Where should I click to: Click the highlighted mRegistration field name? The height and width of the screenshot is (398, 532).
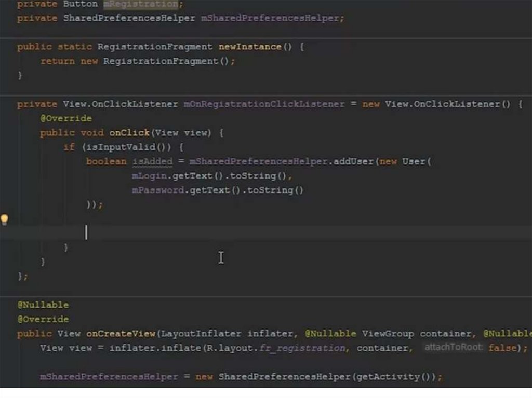pyautogui.click(x=140, y=4)
